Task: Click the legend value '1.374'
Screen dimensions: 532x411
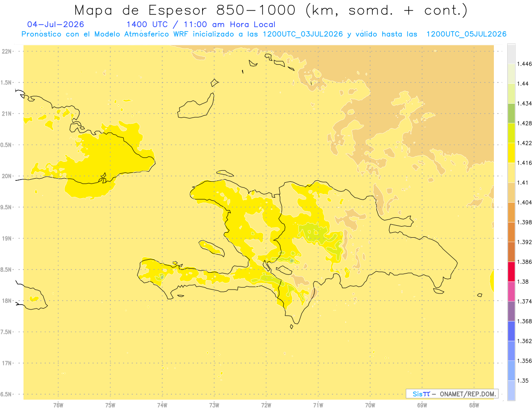Action: pos(524,301)
